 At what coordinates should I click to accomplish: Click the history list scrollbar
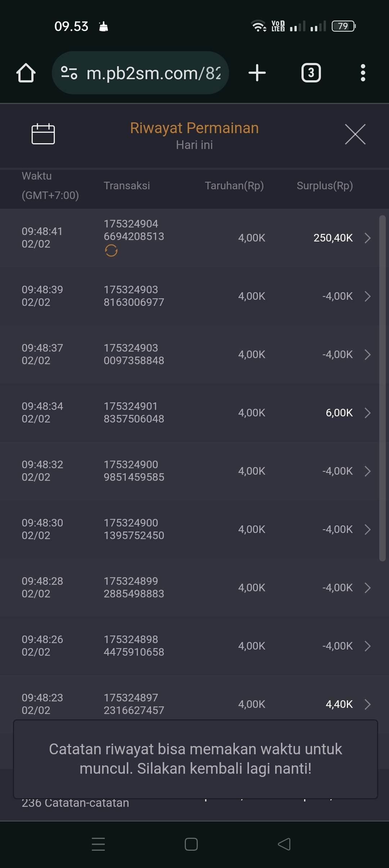383,388
